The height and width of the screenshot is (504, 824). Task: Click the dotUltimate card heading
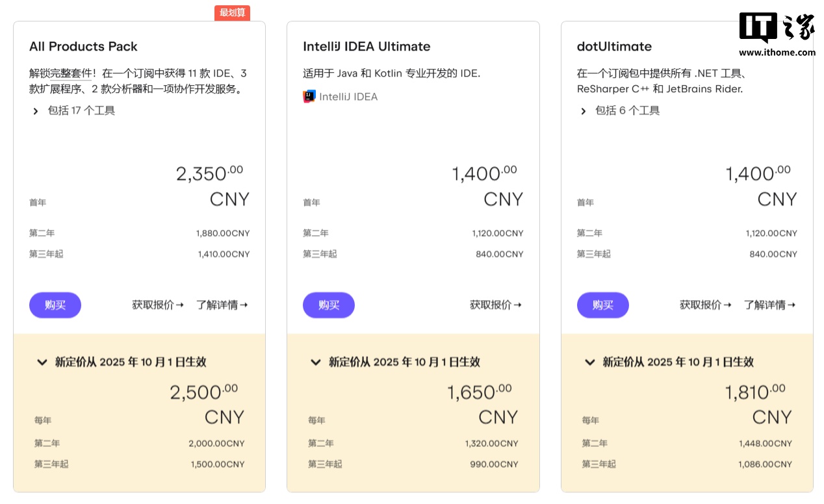[614, 47]
